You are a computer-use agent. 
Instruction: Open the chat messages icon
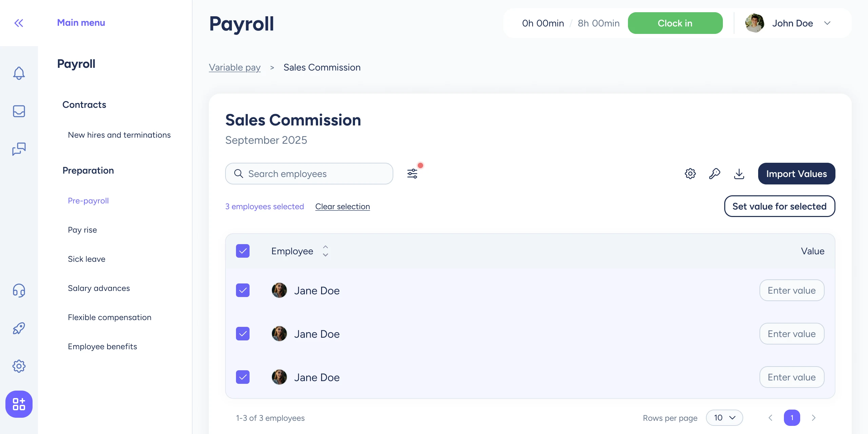click(19, 149)
